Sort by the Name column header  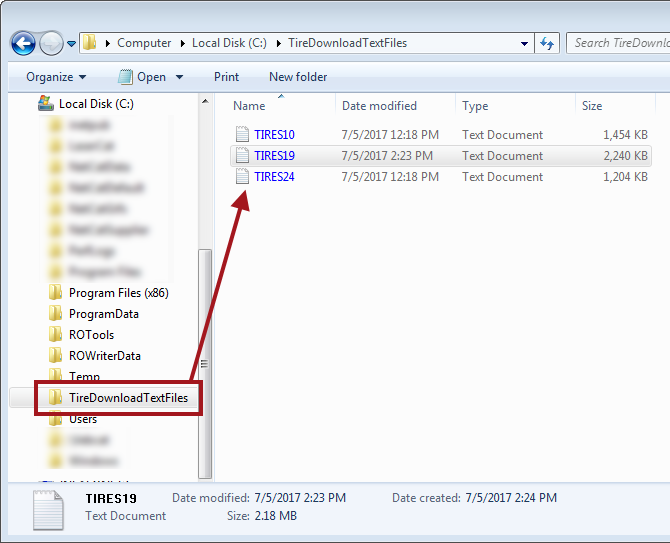coord(249,106)
